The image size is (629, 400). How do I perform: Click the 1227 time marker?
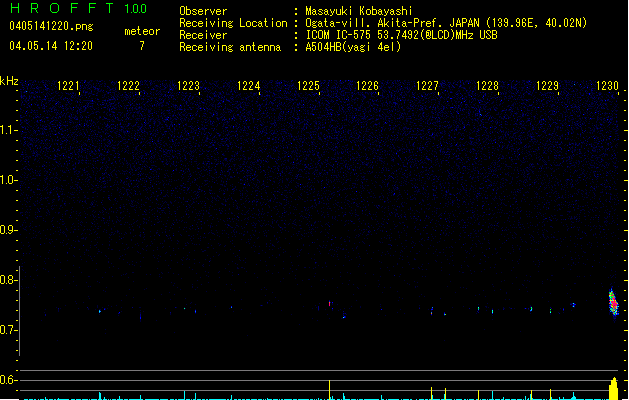[428, 86]
